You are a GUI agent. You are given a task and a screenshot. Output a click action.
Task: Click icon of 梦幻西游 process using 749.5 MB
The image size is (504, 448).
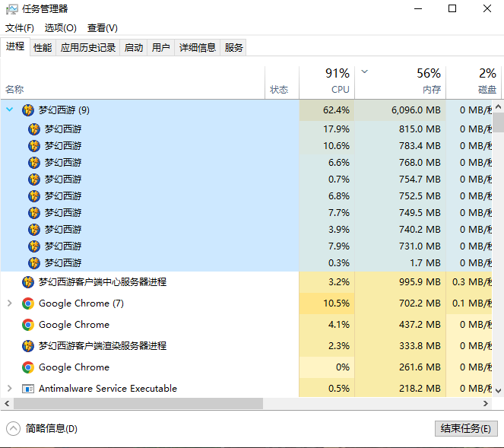click(x=34, y=212)
